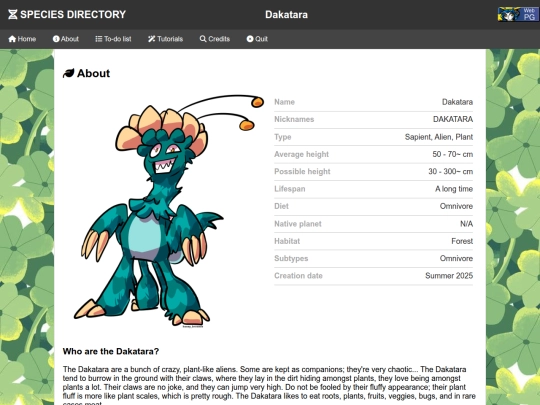Click the Average height label
Viewport: 540px width, 405px height.
[301, 154]
